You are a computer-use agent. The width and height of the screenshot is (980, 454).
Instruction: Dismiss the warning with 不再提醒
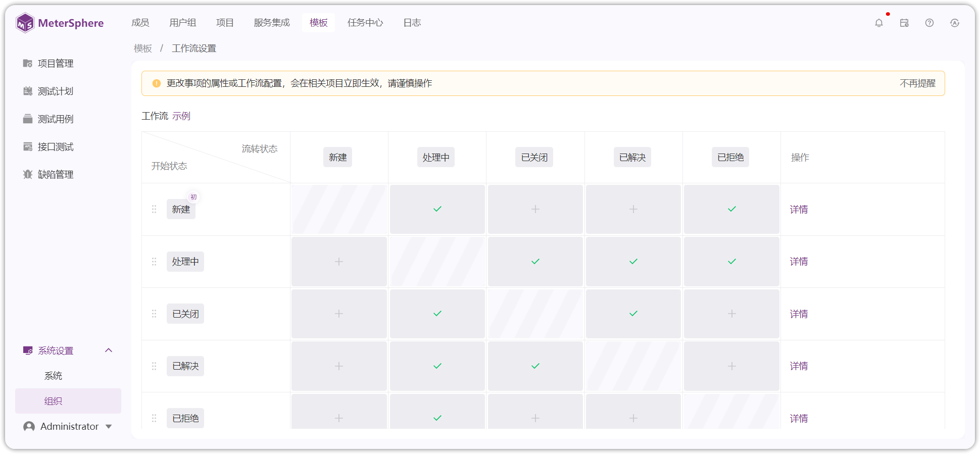(x=917, y=83)
